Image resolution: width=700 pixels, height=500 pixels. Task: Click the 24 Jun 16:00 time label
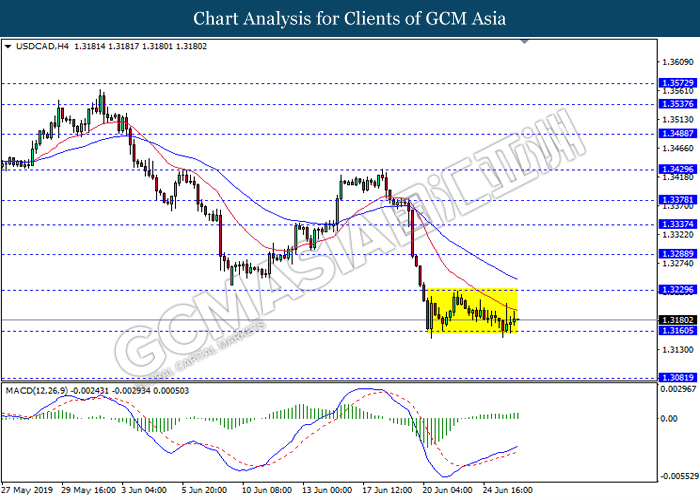click(508, 490)
